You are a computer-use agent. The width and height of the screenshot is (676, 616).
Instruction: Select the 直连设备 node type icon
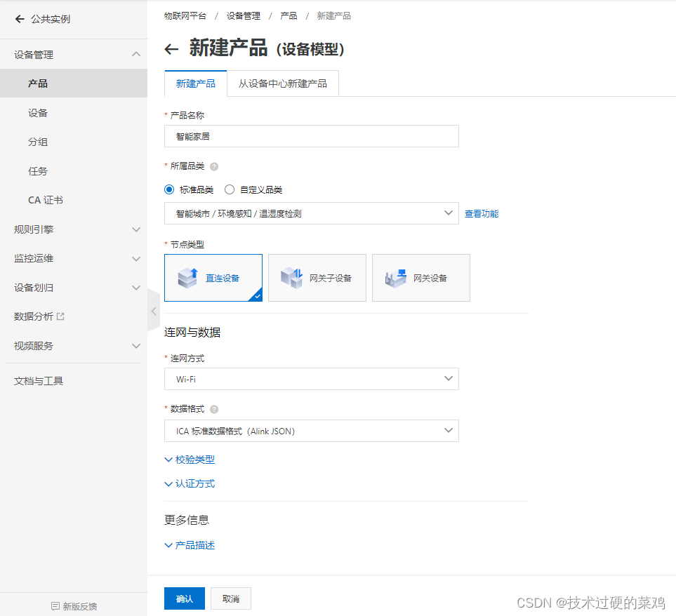(x=213, y=277)
